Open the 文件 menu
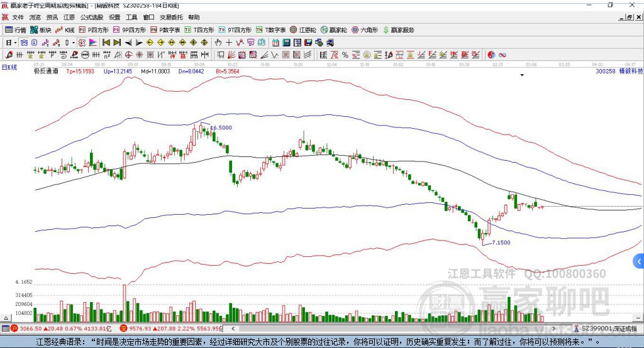Viewport: 644px width, 348px height. 18,17
